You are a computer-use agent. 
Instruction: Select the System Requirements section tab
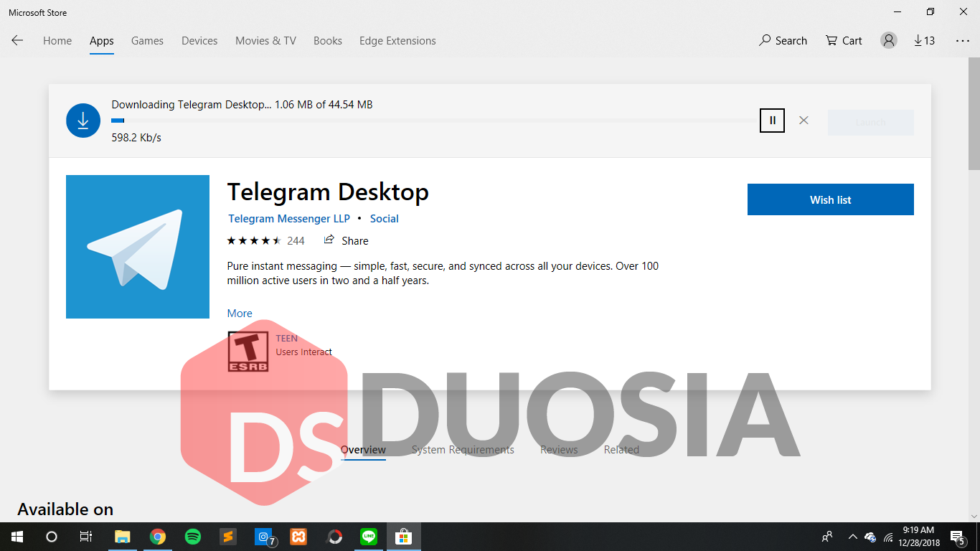click(463, 450)
